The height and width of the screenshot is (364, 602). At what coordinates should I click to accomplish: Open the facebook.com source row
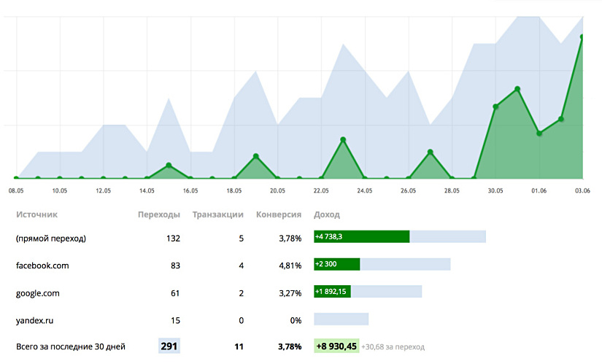pyautogui.click(x=42, y=266)
